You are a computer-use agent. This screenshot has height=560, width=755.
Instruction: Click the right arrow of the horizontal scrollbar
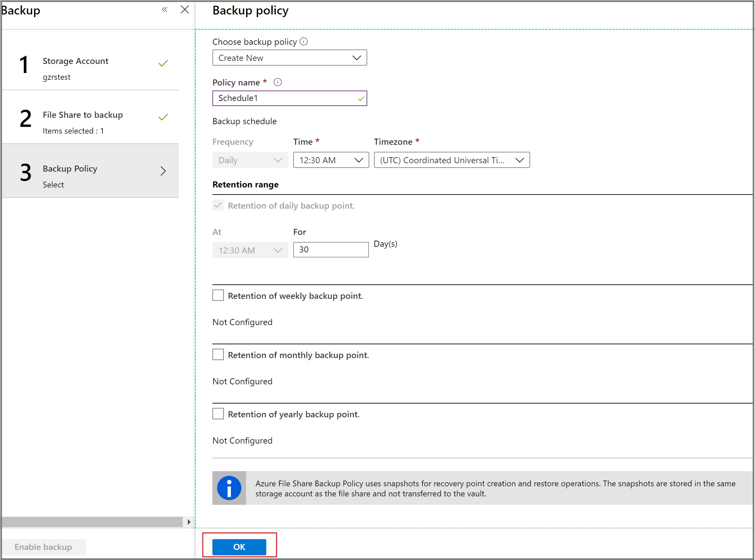[x=189, y=522]
